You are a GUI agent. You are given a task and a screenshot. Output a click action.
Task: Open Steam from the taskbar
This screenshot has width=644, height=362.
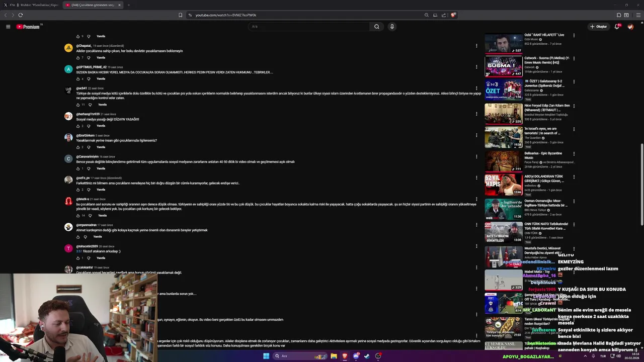point(367,356)
